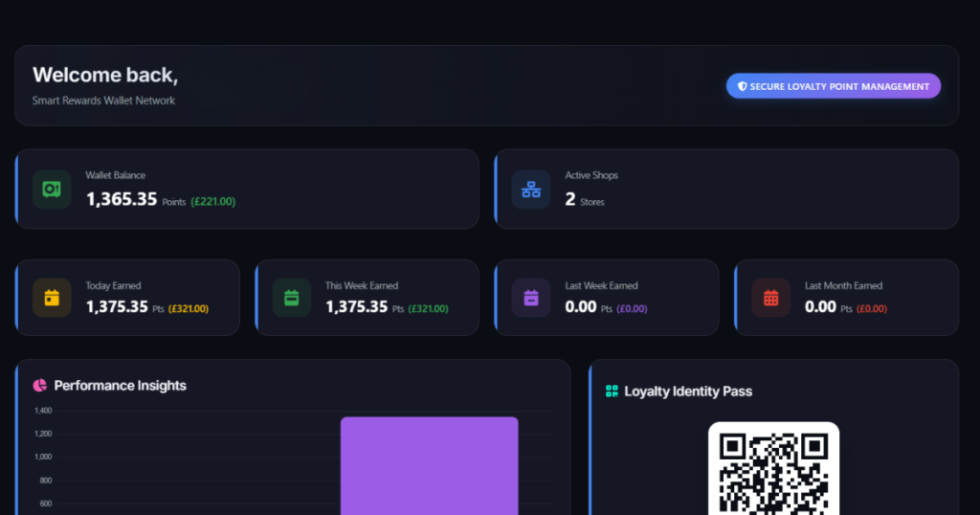
Task: Click the purple Last Week Earned calendar icon
Action: [x=530, y=298]
